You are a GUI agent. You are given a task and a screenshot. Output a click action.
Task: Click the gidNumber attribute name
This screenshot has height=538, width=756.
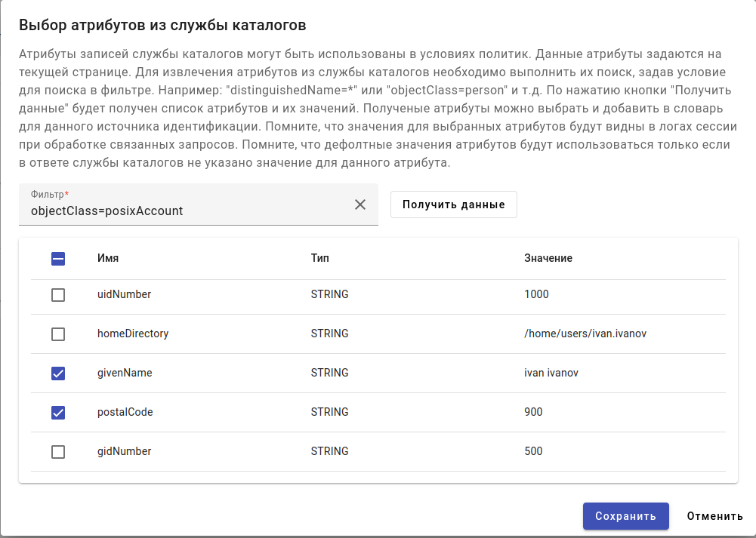(124, 451)
